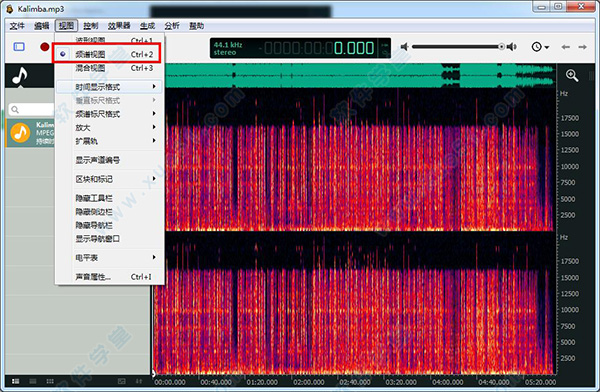Click the 00:40.000 timeline label

pos(216,382)
